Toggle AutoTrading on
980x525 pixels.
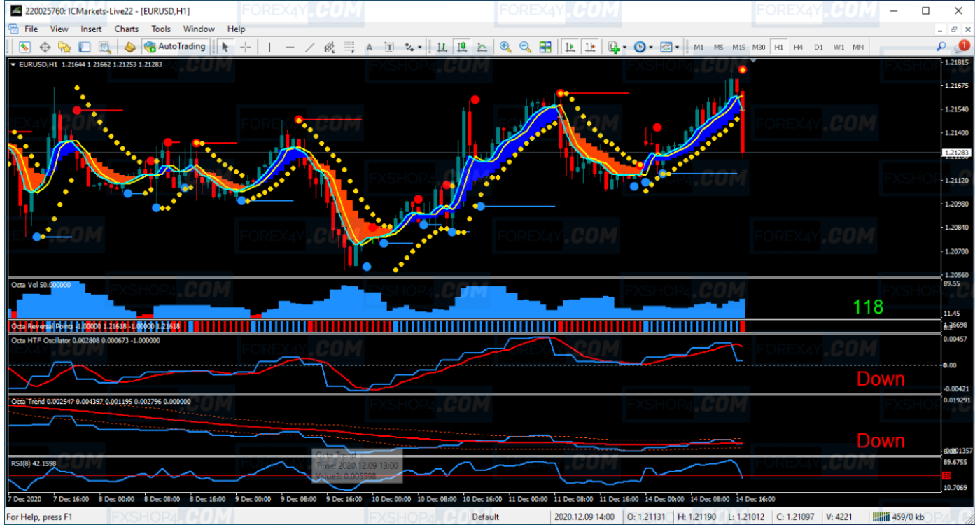172,48
